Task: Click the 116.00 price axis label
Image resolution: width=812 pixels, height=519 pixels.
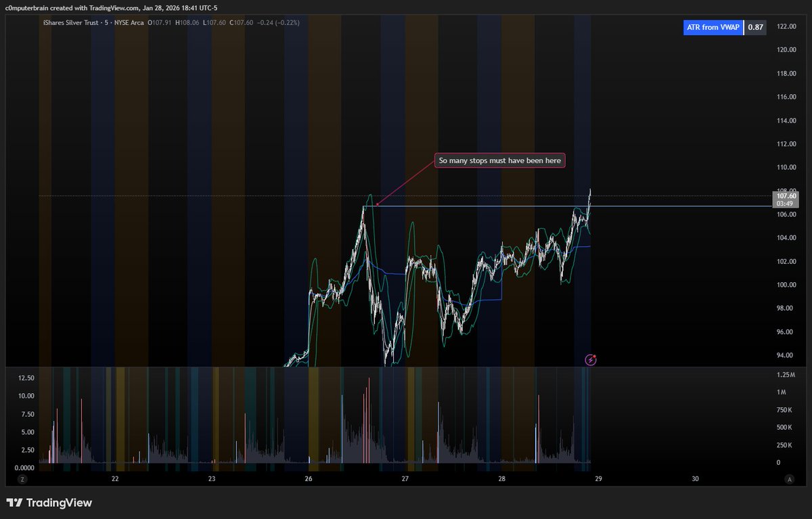Action: click(786, 97)
